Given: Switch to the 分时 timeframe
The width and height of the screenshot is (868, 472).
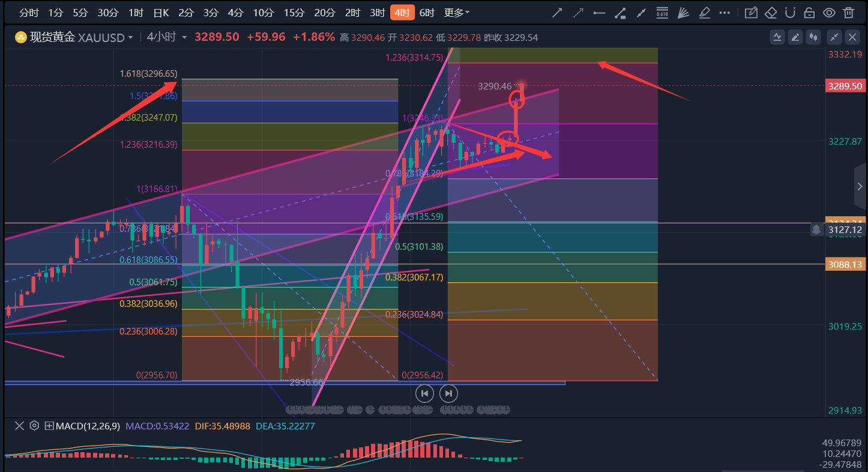Looking at the screenshot, I should [x=29, y=13].
